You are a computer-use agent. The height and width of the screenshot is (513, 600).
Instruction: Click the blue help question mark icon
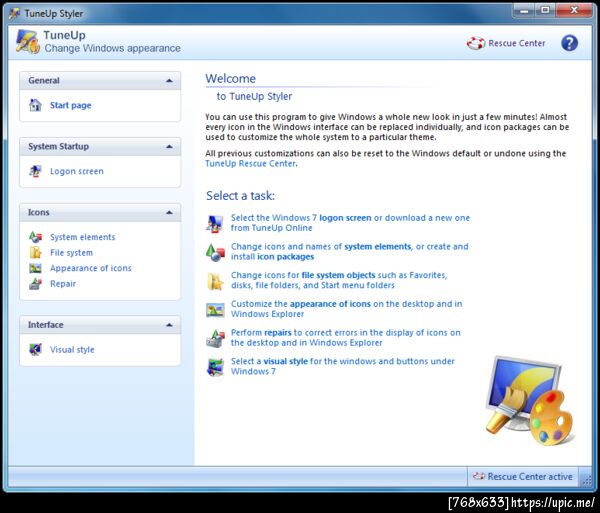coord(569,43)
